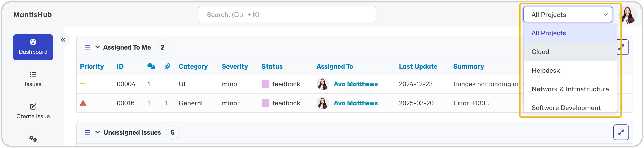This screenshot has height=148, width=644.
Task: Click the UI category cell
Action: [182, 84]
